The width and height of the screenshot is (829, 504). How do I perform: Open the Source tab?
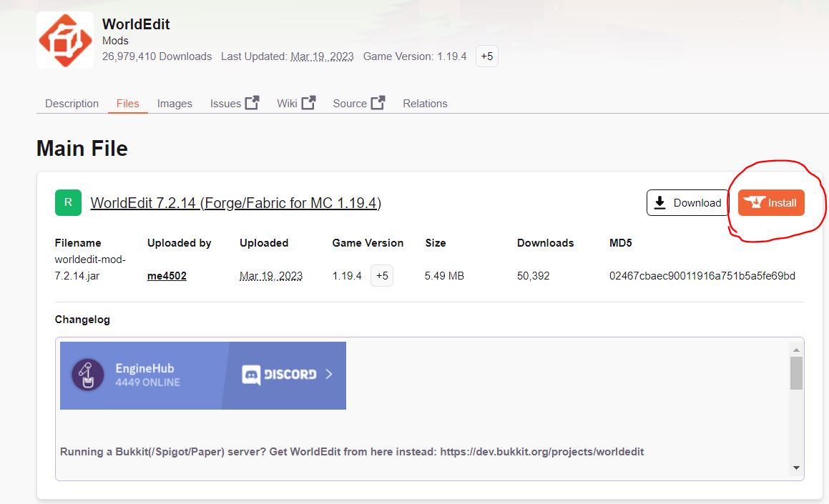coord(350,104)
